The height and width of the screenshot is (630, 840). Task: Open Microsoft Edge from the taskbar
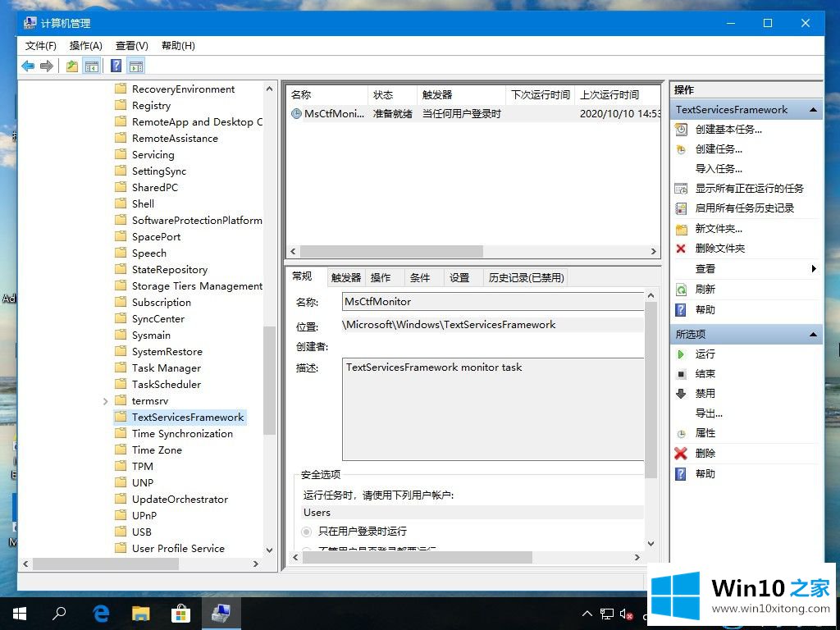102,613
